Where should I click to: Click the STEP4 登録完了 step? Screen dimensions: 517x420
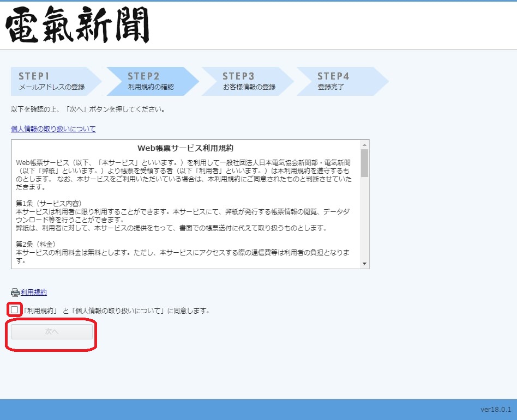(x=342, y=81)
